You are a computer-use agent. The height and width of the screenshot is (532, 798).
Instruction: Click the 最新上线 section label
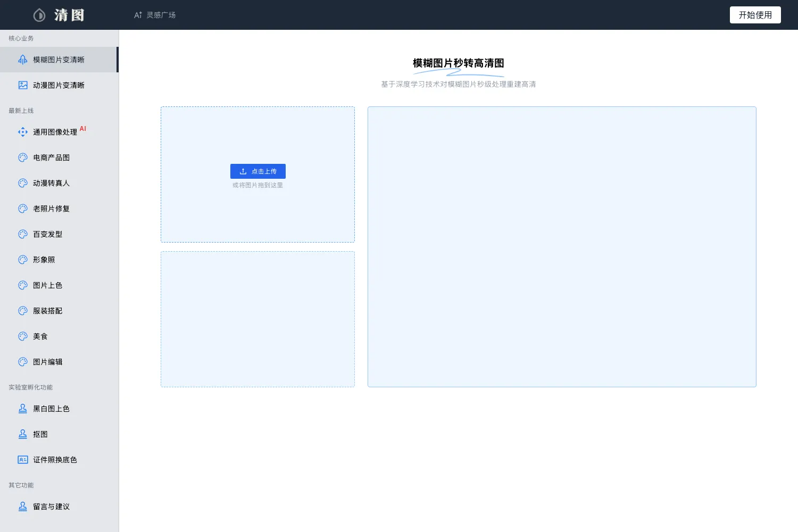click(21, 111)
